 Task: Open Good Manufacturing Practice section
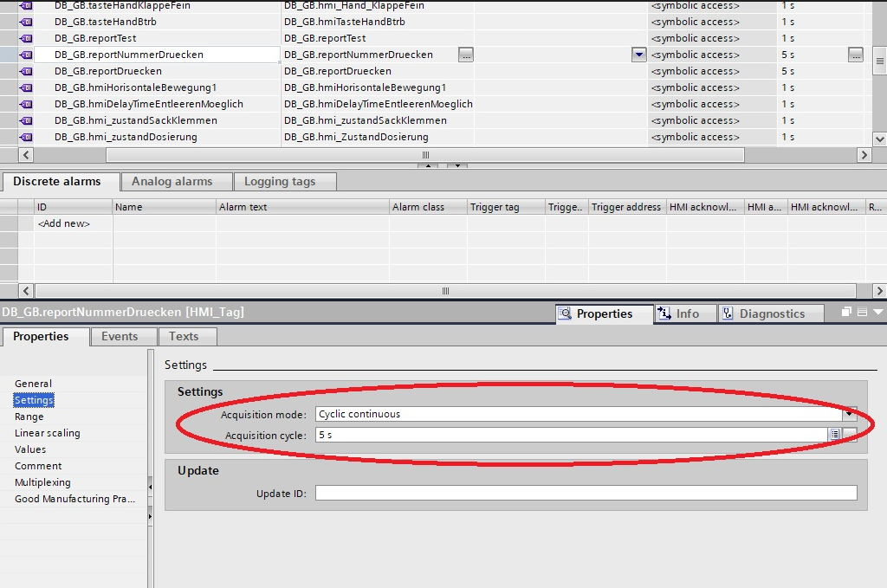(x=74, y=499)
